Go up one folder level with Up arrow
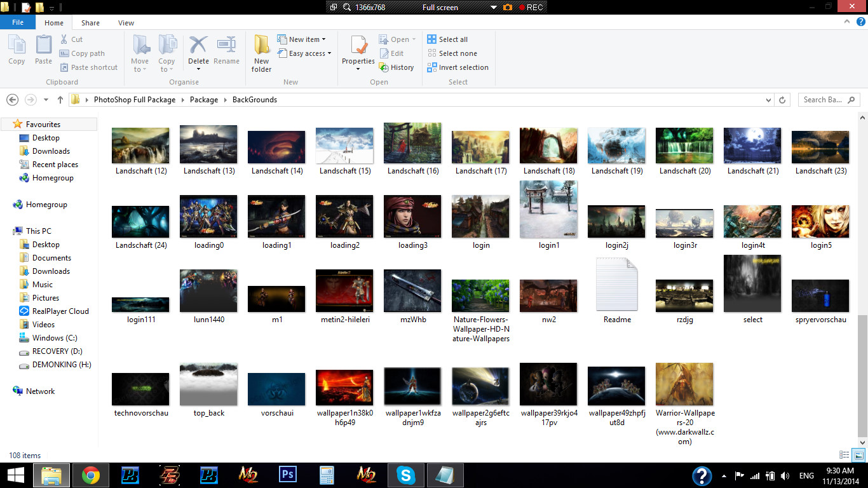The width and height of the screenshot is (868, 488). pyautogui.click(x=60, y=100)
